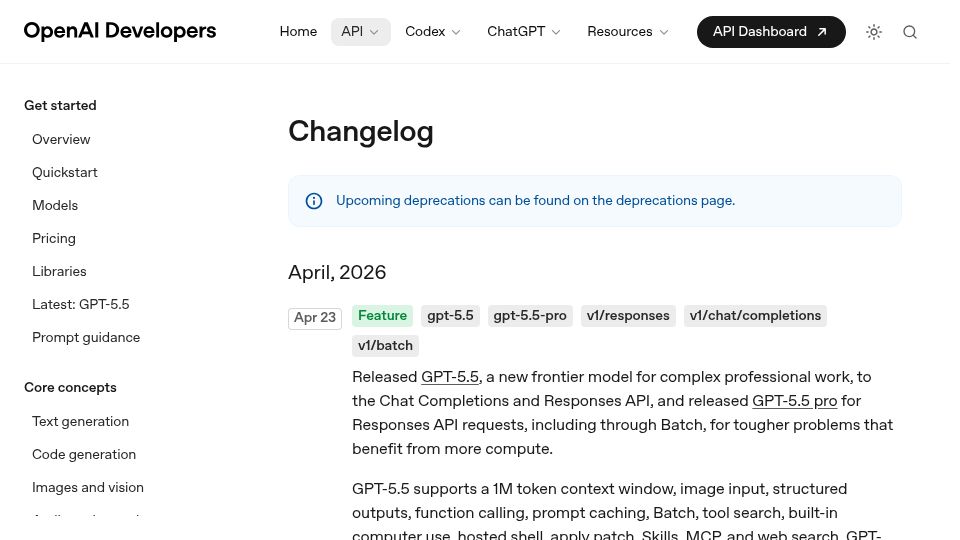Click the v1/chat/completions tag
Image resolution: width=960 pixels, height=540 pixels.
[x=756, y=316]
